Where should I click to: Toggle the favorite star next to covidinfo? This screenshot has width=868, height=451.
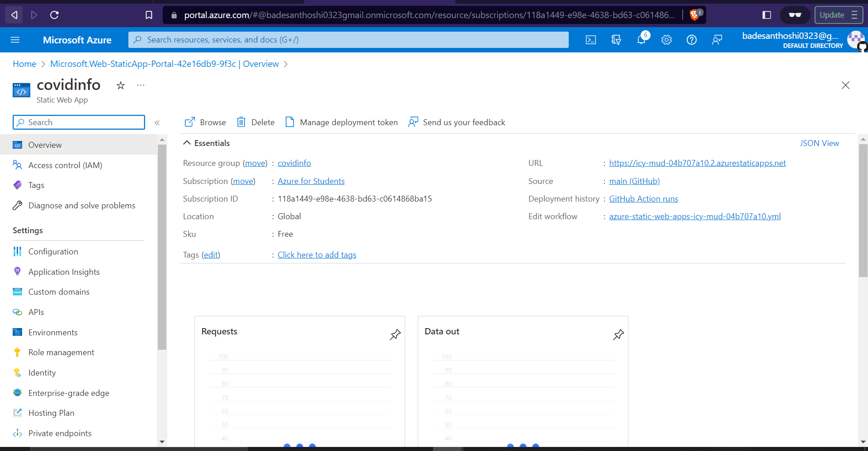(x=120, y=85)
